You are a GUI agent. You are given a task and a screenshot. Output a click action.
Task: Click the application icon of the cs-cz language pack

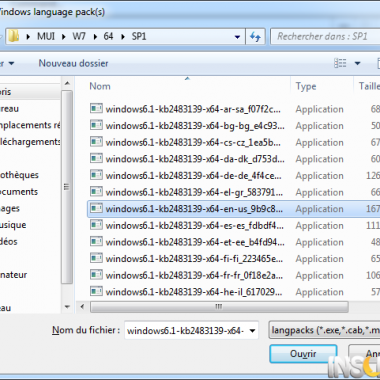tap(96, 142)
